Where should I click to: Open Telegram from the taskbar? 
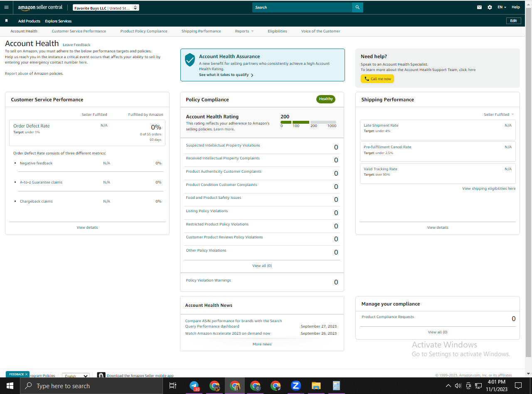click(x=194, y=386)
